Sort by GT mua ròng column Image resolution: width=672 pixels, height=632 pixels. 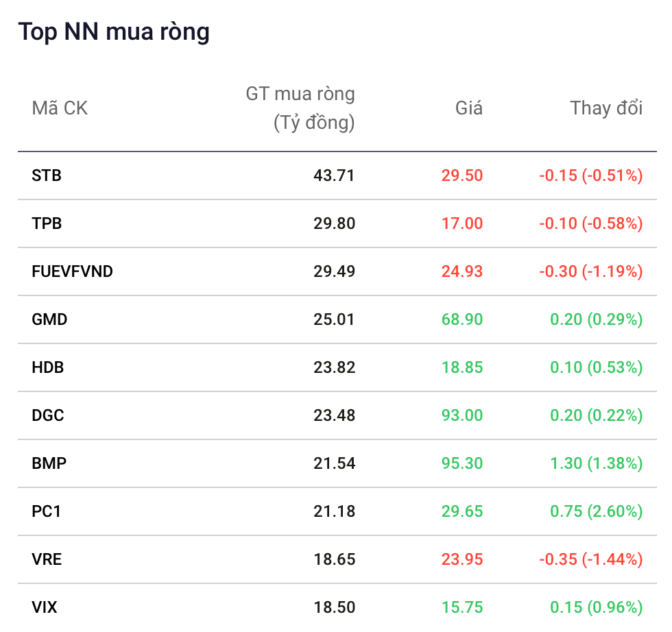300,108
